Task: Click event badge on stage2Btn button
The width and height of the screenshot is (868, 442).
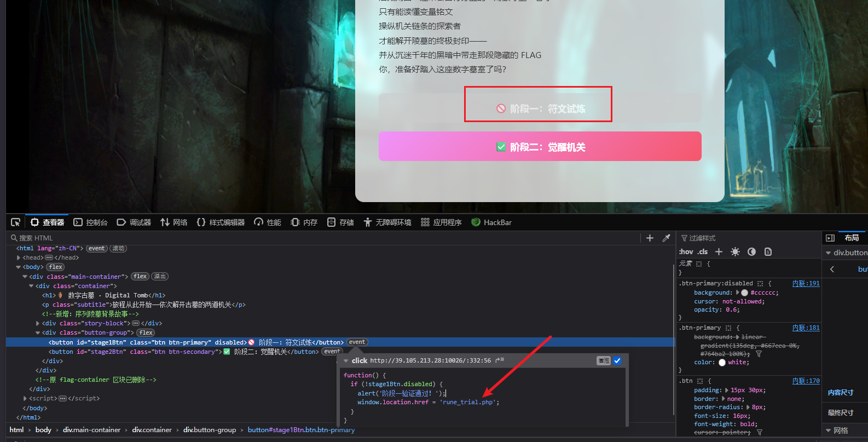Action: 332,352
